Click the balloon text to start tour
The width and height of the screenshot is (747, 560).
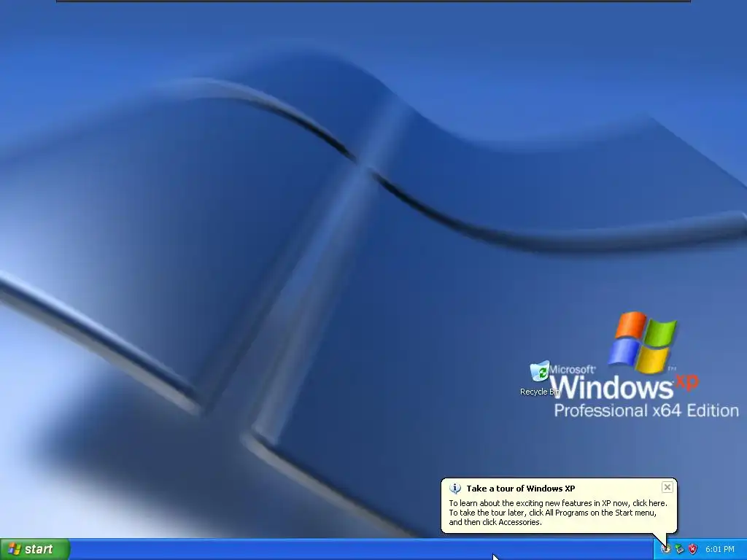pos(557,513)
